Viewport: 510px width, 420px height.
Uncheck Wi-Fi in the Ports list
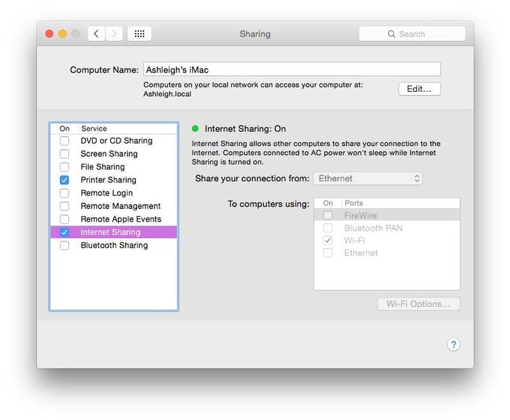click(328, 240)
